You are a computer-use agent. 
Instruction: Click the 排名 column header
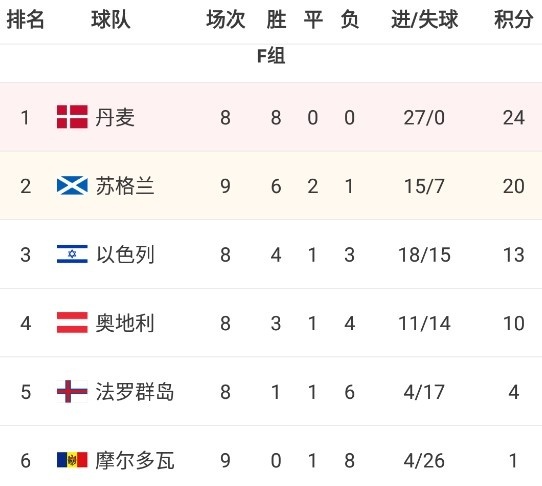(26, 19)
